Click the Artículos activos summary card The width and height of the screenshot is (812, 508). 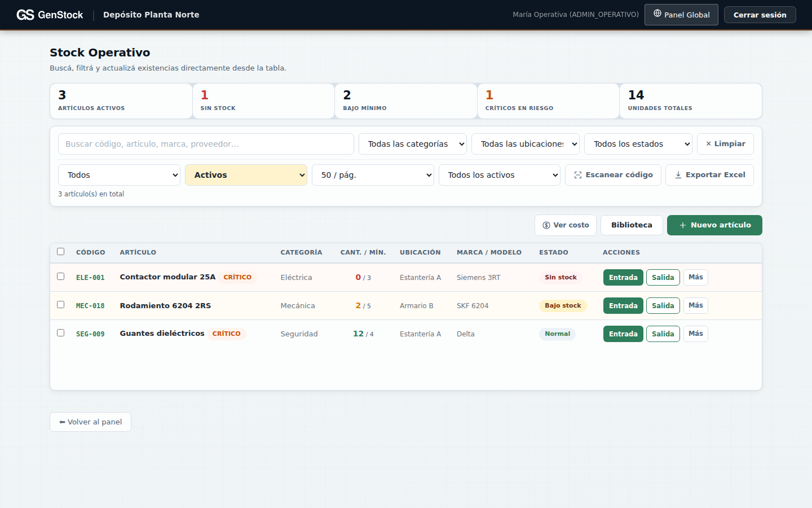point(121,101)
